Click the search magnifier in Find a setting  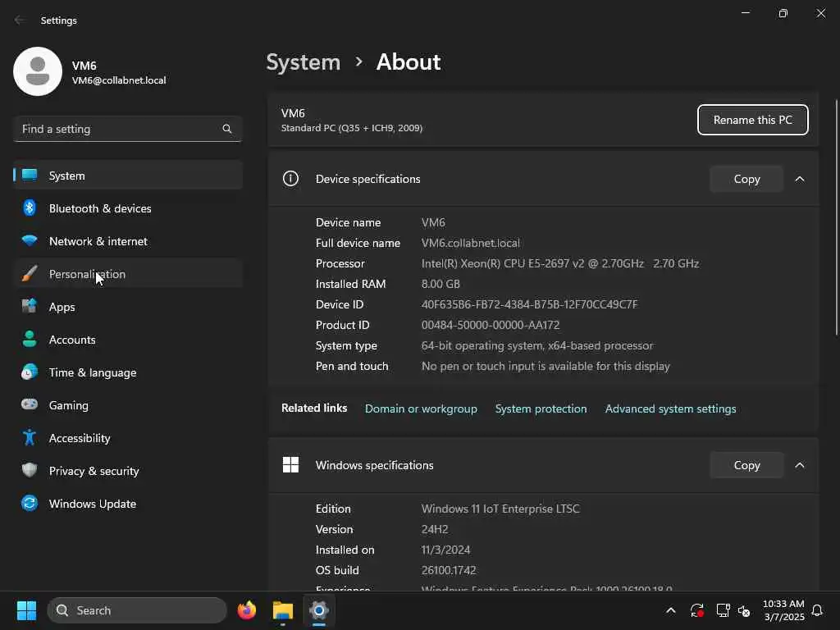tap(227, 129)
